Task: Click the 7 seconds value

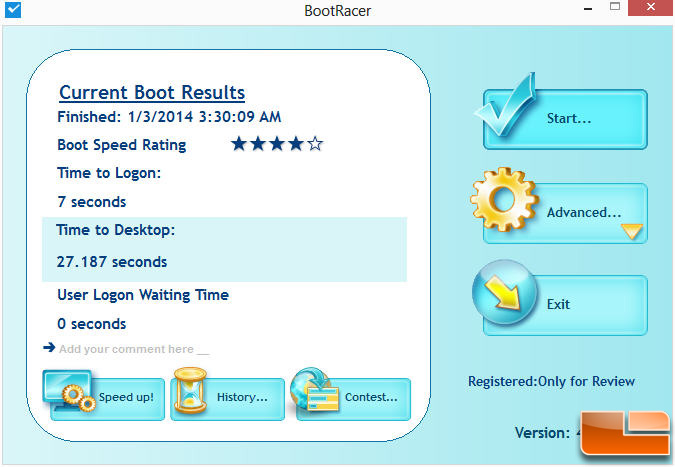Action: pos(92,202)
